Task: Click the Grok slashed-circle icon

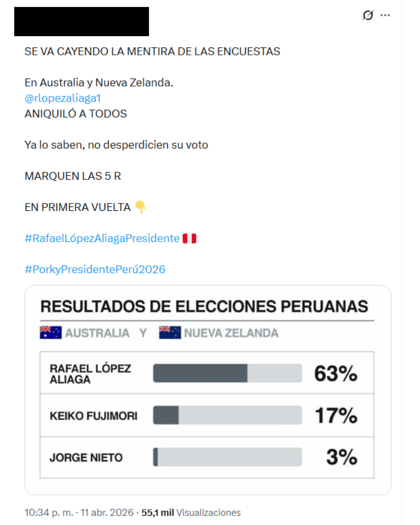Action: coord(367,15)
